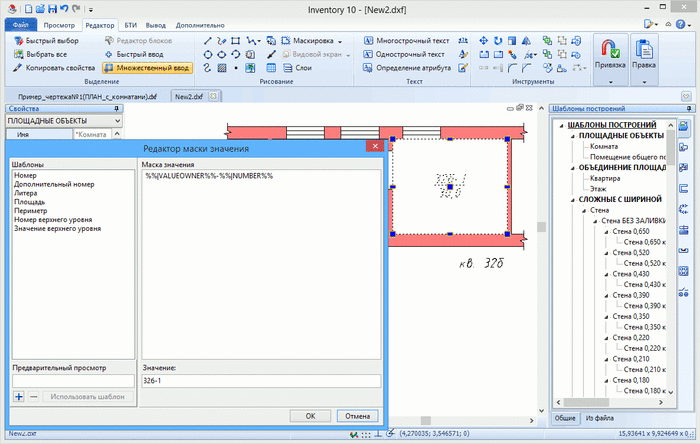Switch to the Из файла tab

601,415
